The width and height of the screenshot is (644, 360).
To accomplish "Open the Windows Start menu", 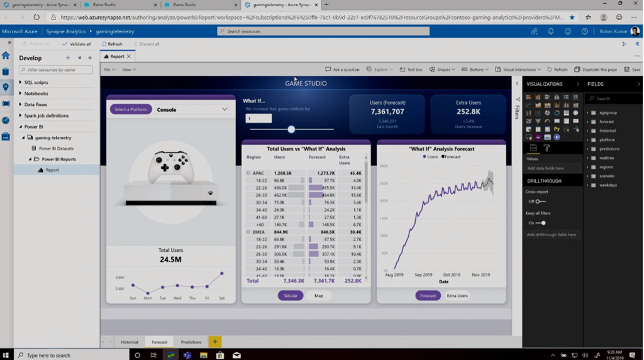I will [x=6, y=355].
